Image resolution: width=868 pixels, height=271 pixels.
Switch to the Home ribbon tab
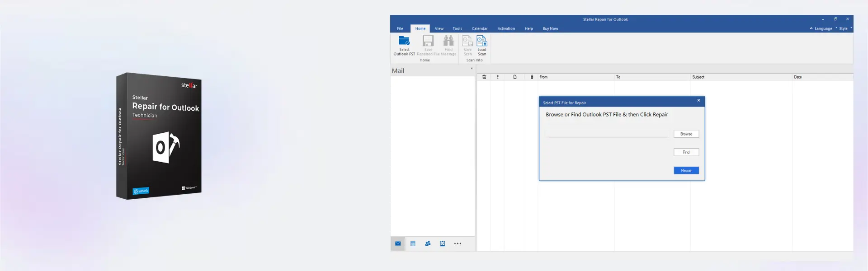pos(420,28)
